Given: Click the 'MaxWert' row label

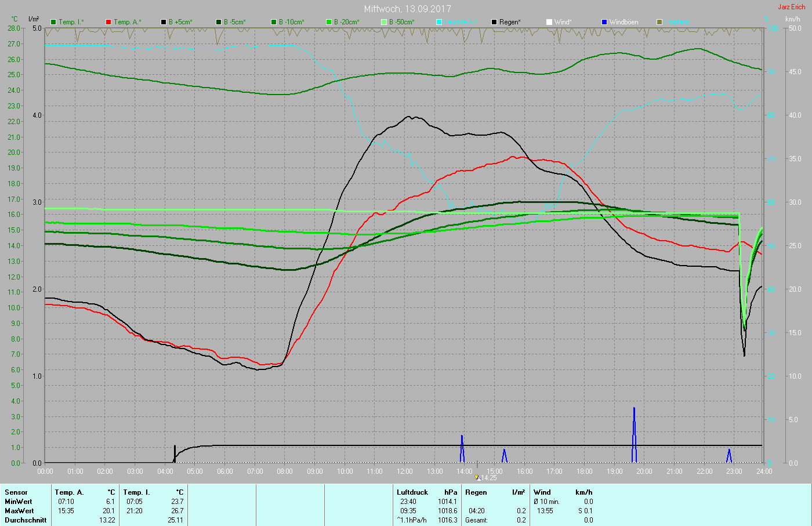Looking at the screenshot, I should (19, 511).
